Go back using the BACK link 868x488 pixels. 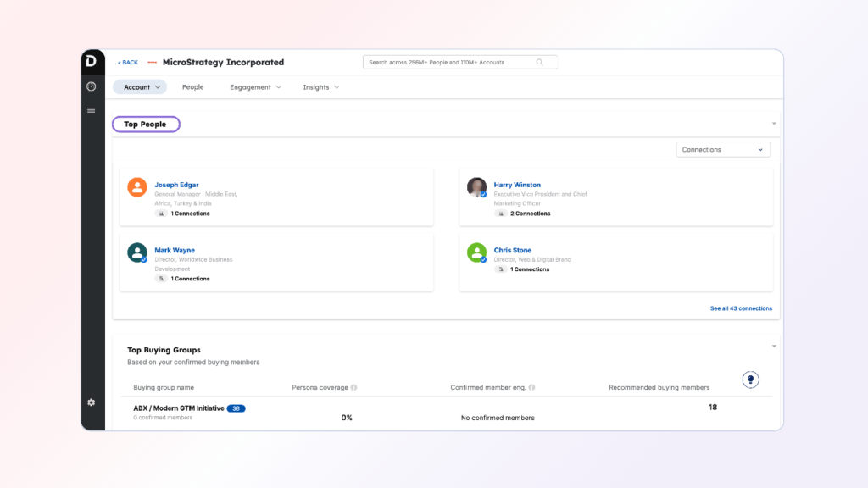coord(128,63)
